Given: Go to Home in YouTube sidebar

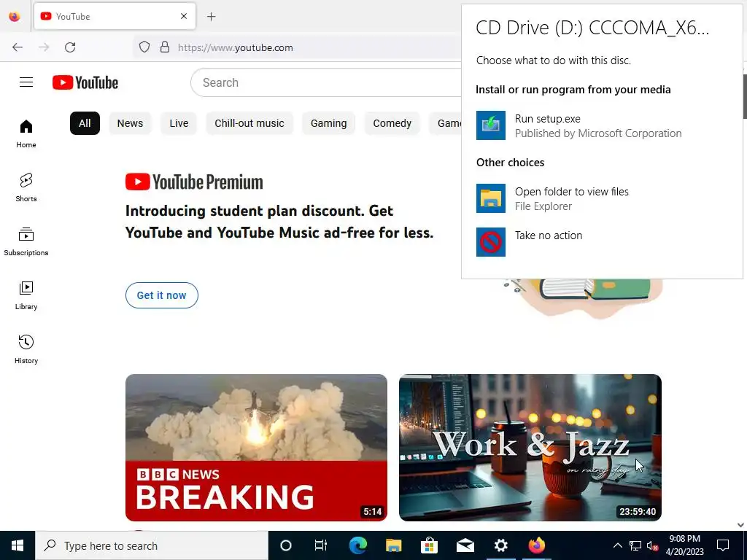Looking at the screenshot, I should coord(26,134).
